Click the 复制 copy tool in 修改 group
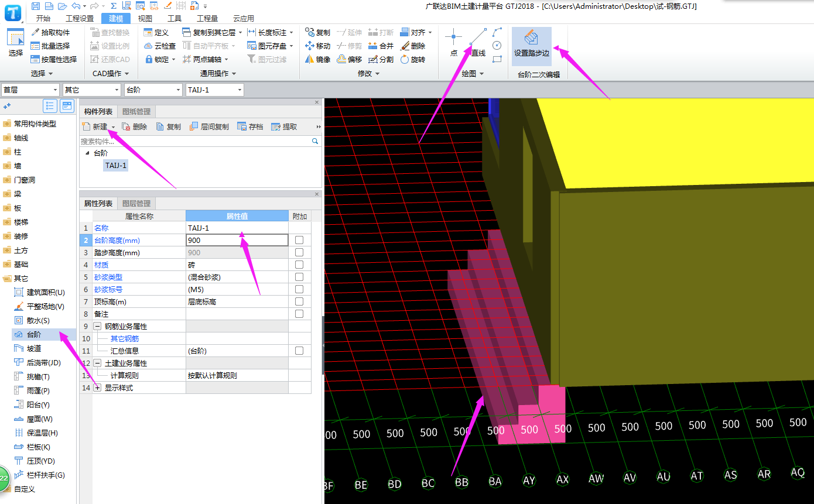 pos(317,32)
